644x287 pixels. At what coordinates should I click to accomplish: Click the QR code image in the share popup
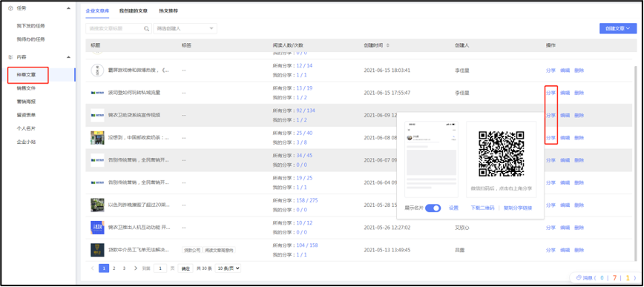coord(501,154)
